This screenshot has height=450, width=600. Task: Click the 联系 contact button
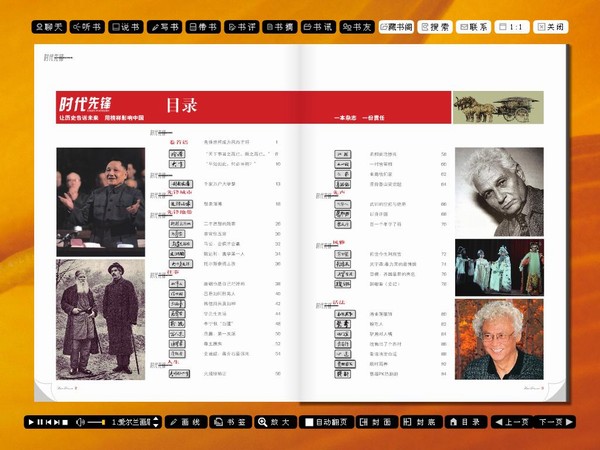point(474,27)
